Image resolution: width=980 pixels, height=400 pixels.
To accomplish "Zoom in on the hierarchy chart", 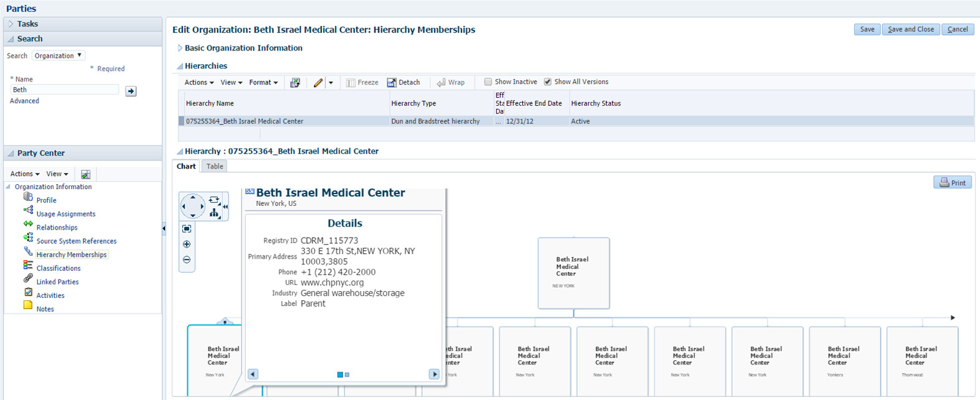I will pyautogui.click(x=187, y=244).
